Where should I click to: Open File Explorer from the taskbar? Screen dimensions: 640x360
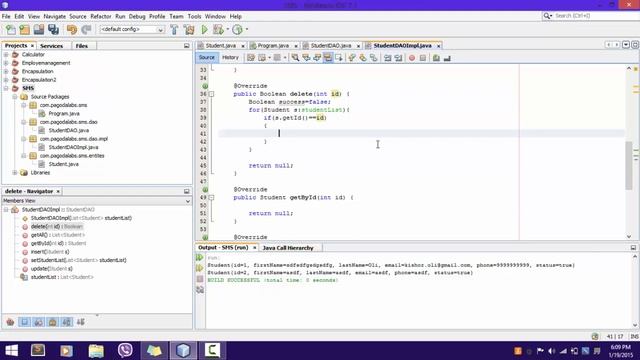96,350
